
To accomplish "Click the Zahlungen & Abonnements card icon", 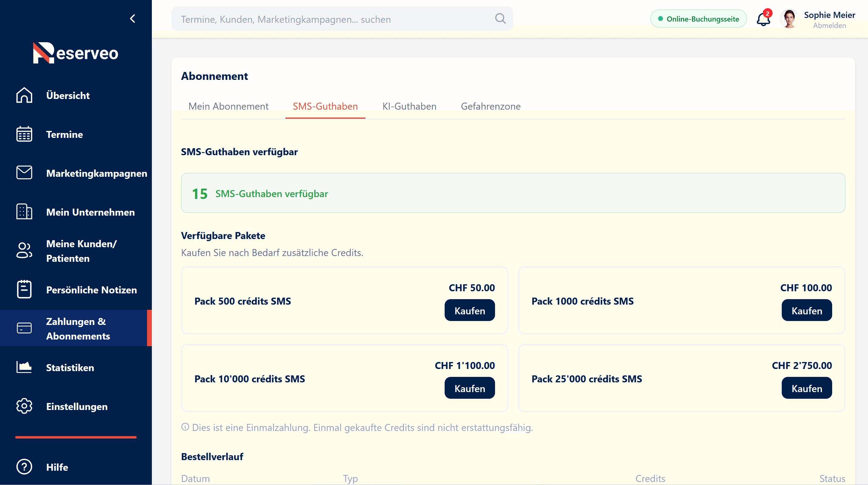I will pos(24,328).
